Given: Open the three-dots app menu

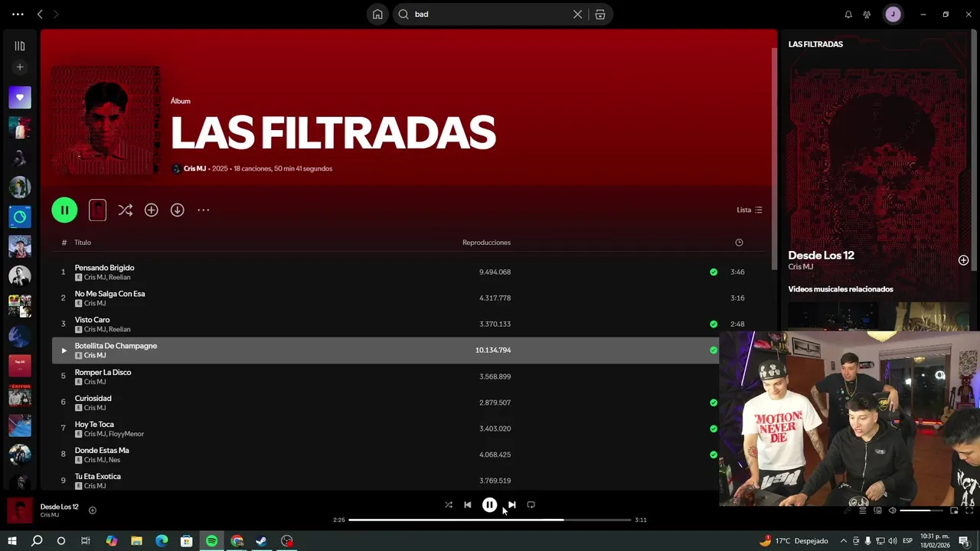Looking at the screenshot, I should click(x=18, y=14).
